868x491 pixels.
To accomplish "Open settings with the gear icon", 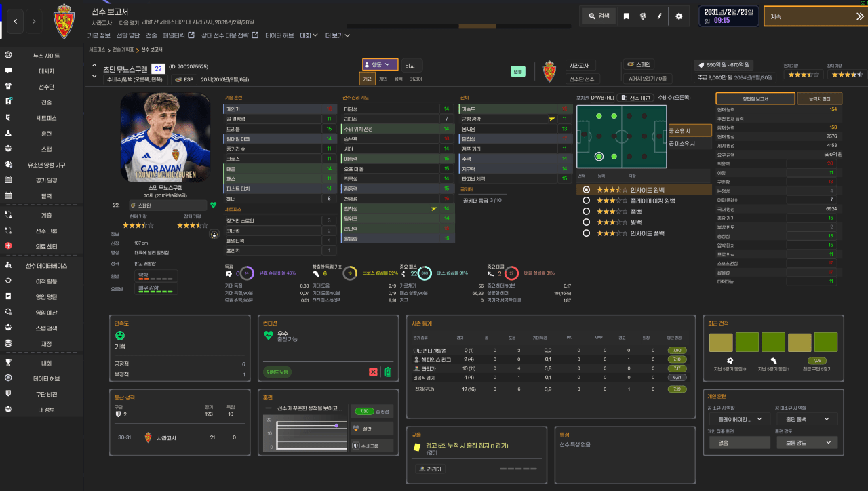I will 679,16.
